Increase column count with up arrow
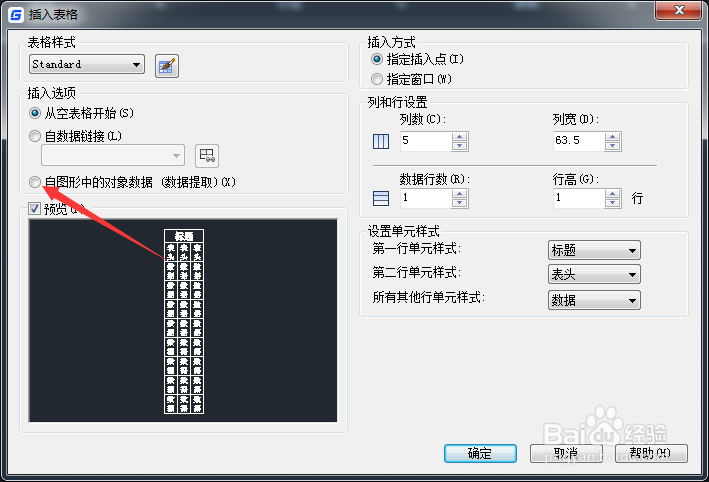The height and width of the screenshot is (482, 709). pyautogui.click(x=459, y=137)
